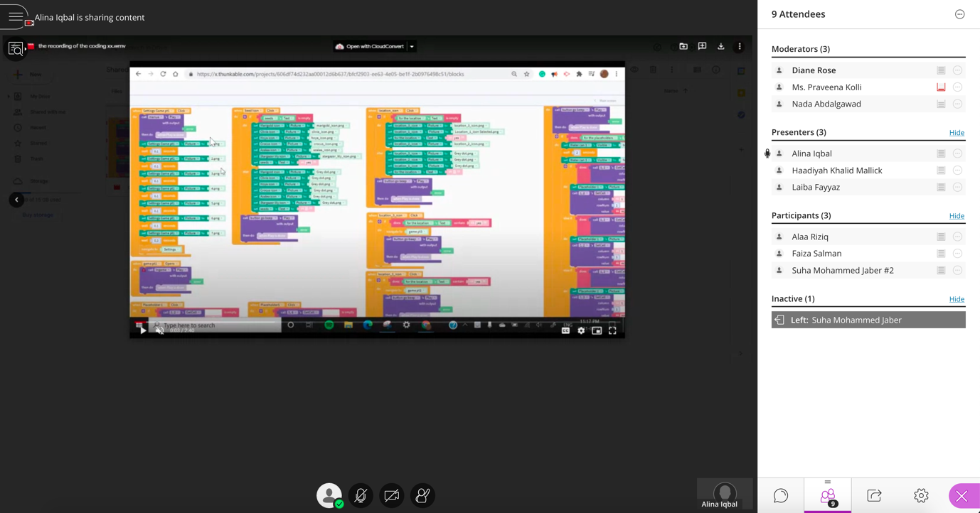This screenshot has height=513, width=980.
Task: Switch to the Share Content tab
Action: point(874,496)
